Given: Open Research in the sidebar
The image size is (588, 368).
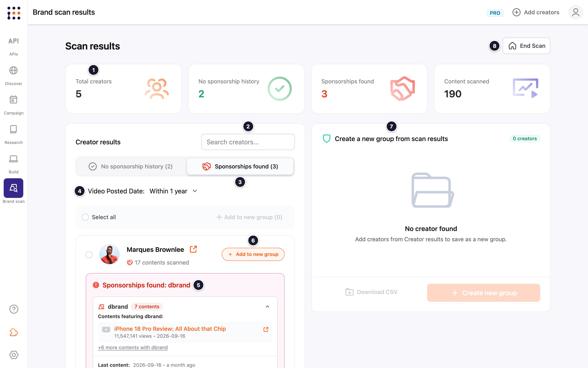Looking at the screenshot, I should [x=14, y=135].
